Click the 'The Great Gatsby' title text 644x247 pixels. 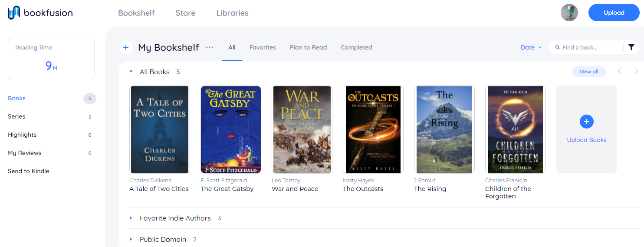pos(227,189)
